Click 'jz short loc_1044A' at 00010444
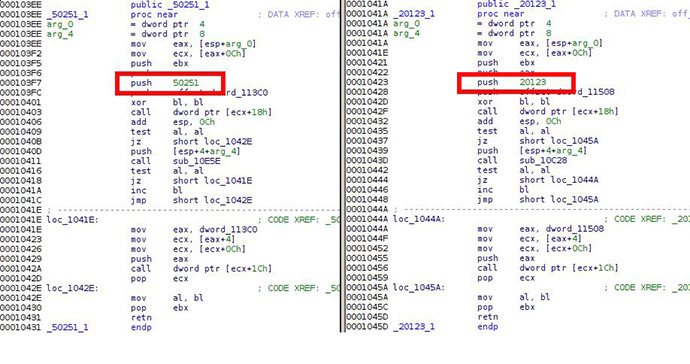This screenshot has height=364, width=690. point(538,180)
